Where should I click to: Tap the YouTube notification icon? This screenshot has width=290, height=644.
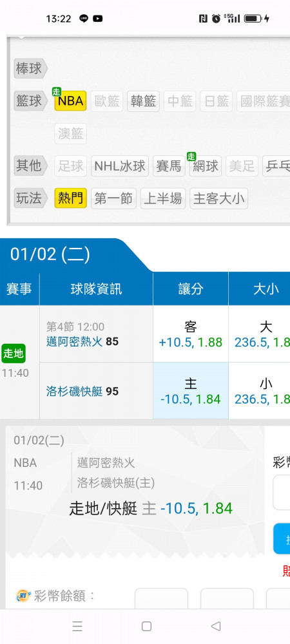pyautogui.click(x=98, y=19)
